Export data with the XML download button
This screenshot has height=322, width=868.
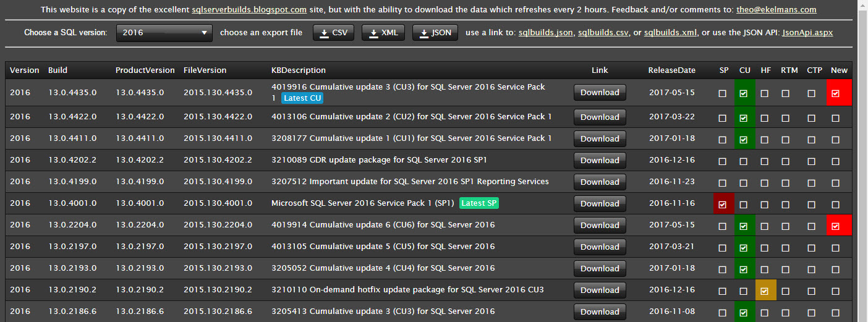point(383,33)
